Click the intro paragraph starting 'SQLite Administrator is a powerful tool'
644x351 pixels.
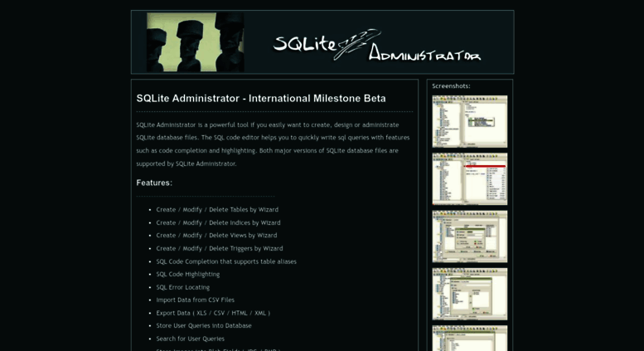click(x=274, y=144)
